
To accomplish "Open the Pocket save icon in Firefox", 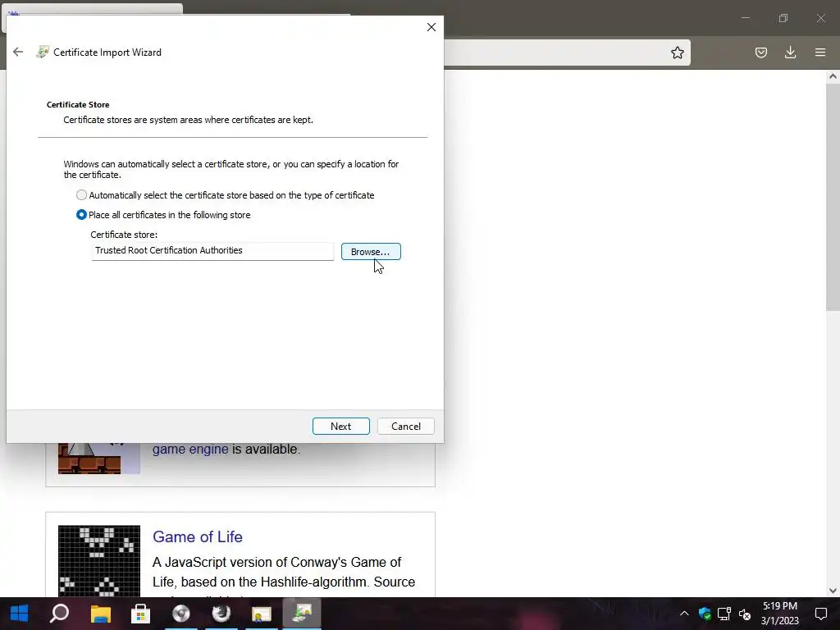I will (760, 52).
